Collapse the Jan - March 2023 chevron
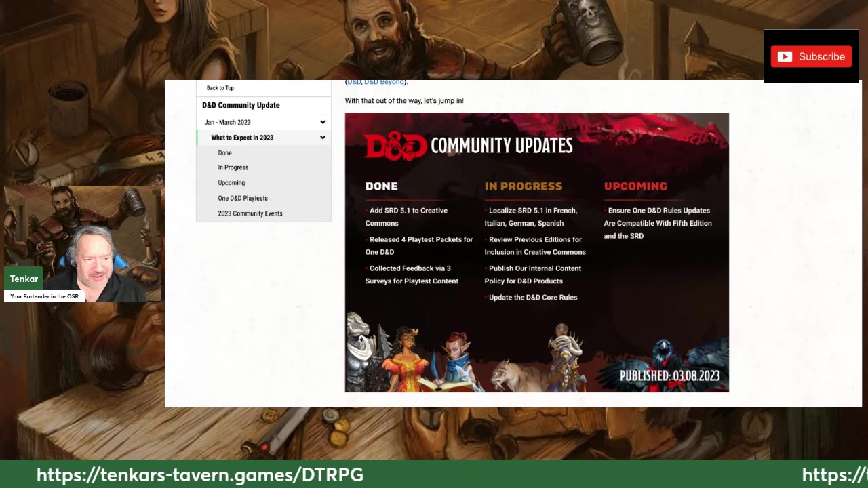Viewport: 868px width, 488px height. pyautogui.click(x=323, y=122)
